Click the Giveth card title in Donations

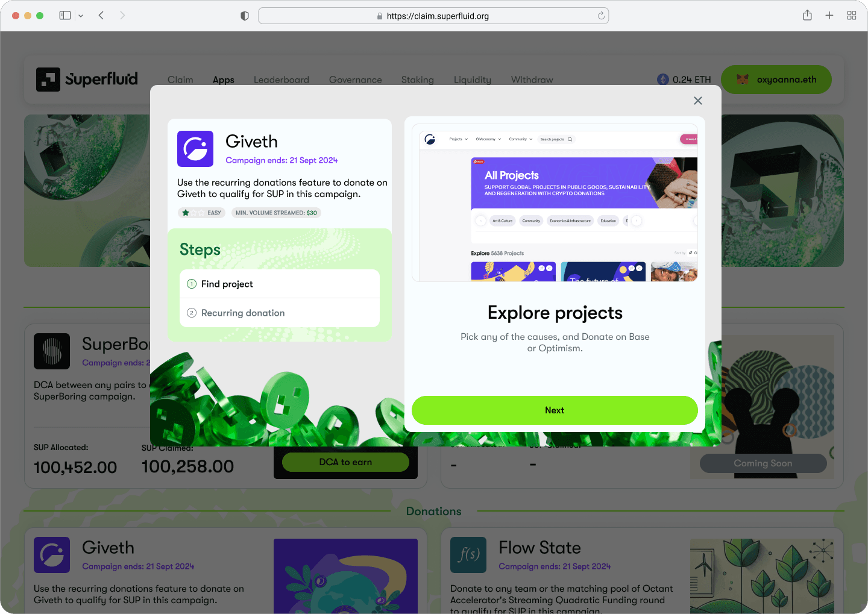click(108, 548)
